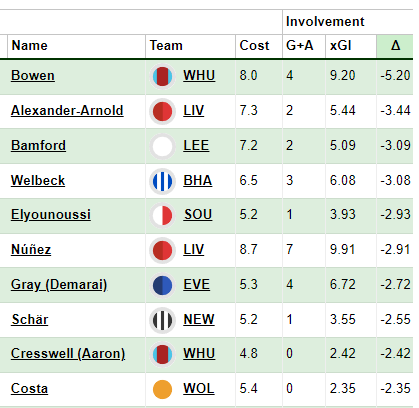Open the Gray (Demarai) player link

pos(59,285)
